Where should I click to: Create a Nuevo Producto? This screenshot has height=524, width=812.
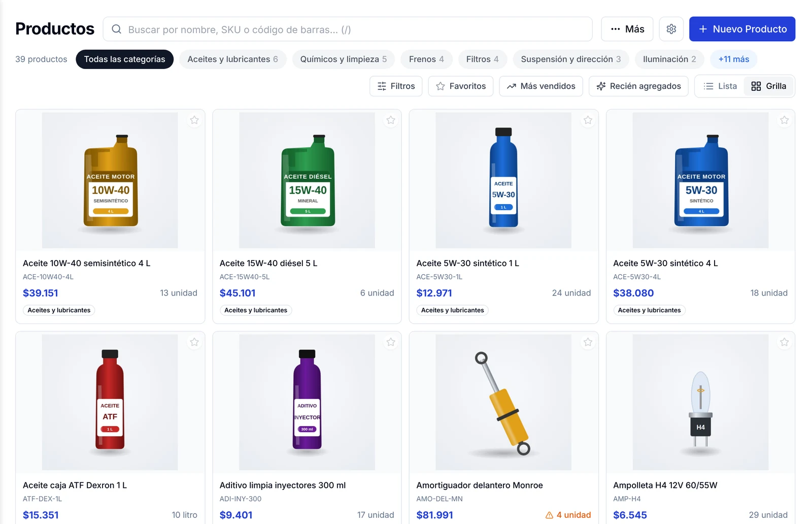742,29
